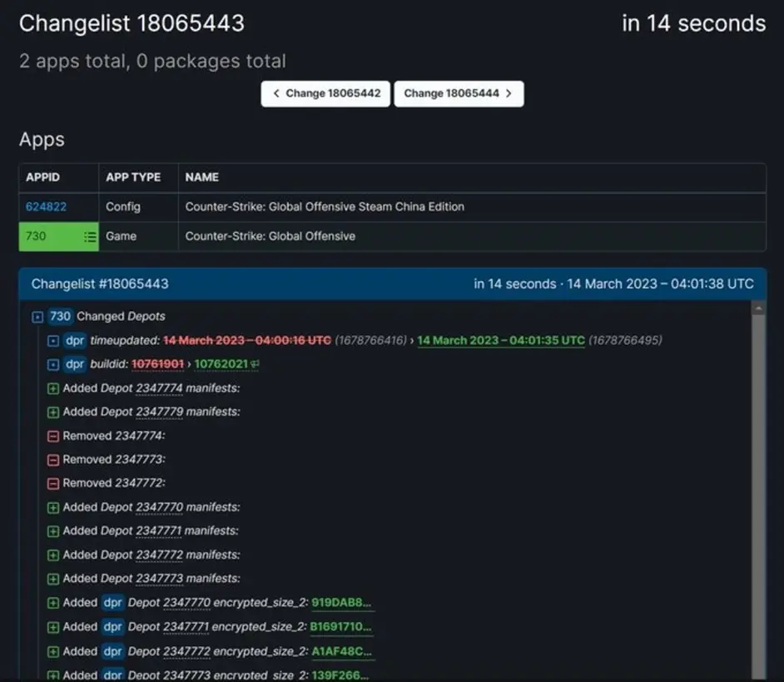Click the minus icon beside Removed 2347773

point(53,460)
